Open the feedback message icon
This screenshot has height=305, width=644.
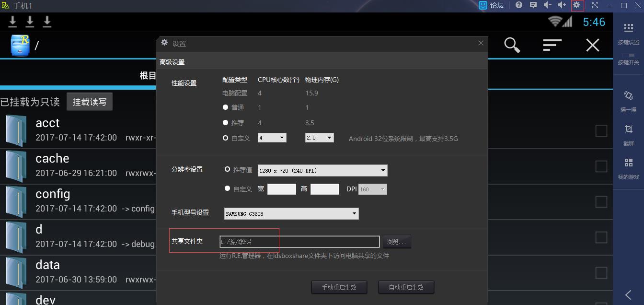tap(533, 5)
